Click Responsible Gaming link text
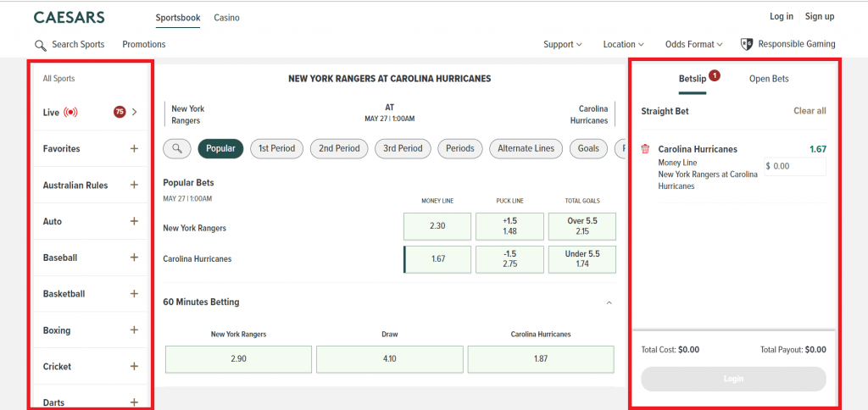The image size is (868, 410). [797, 44]
